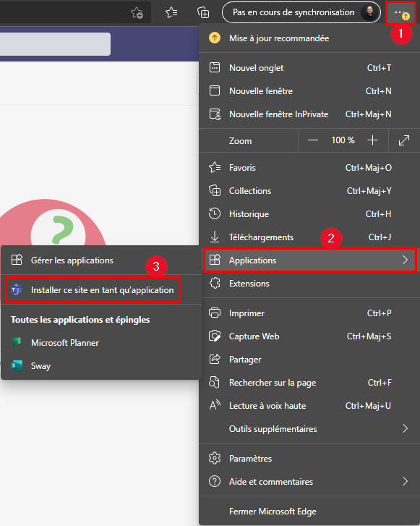Open Collections icon in the toolbar
The image size is (420, 526).
point(203,13)
